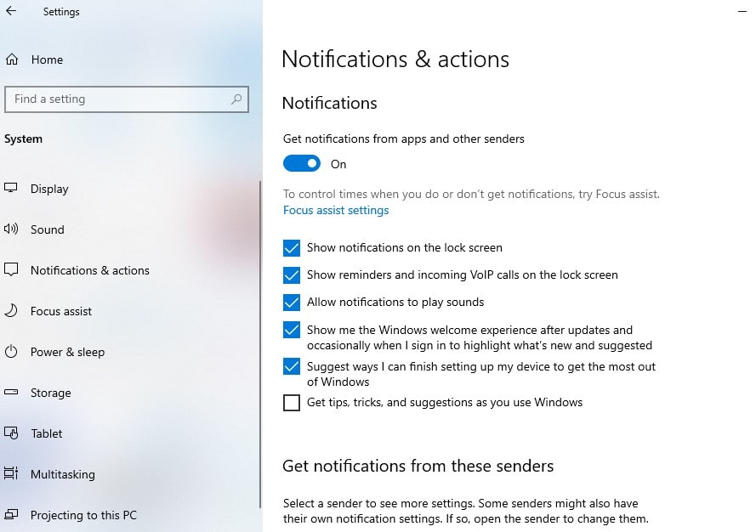Uncheck Show reminders and incoming VoIP calls
This screenshot has width=756, height=532.
click(x=291, y=275)
